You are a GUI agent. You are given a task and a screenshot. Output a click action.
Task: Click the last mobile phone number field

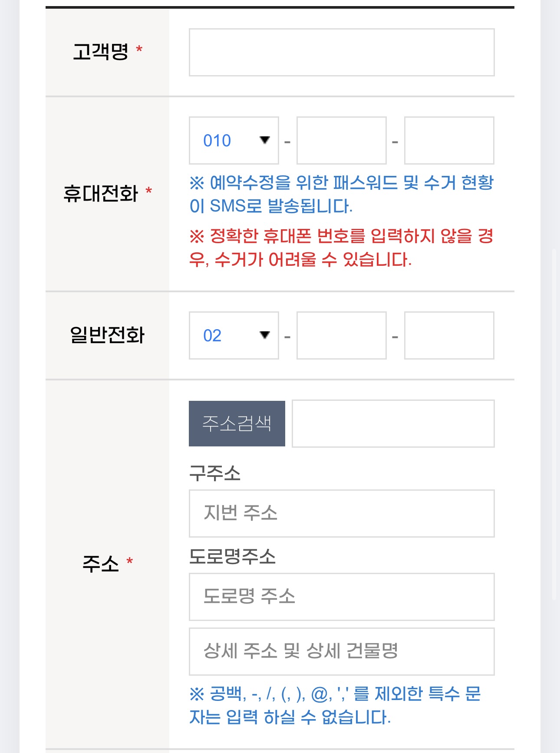[449, 140]
